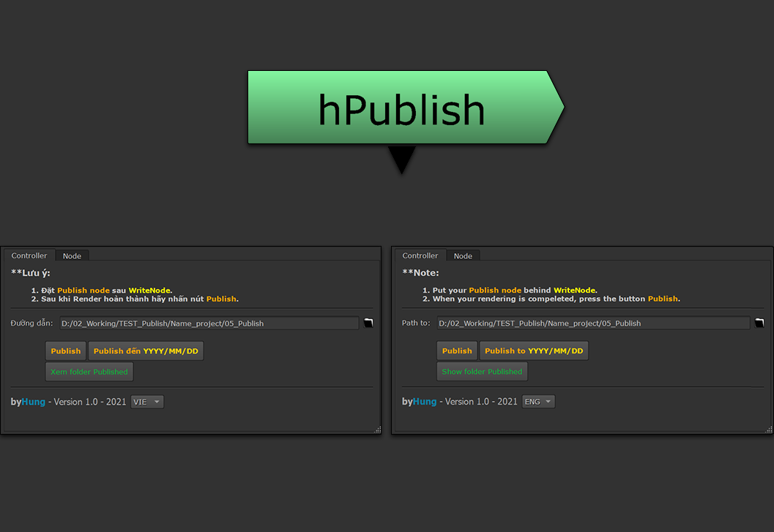The image size is (774, 532).
Task: Select the hPublish node
Action: [x=401, y=108]
